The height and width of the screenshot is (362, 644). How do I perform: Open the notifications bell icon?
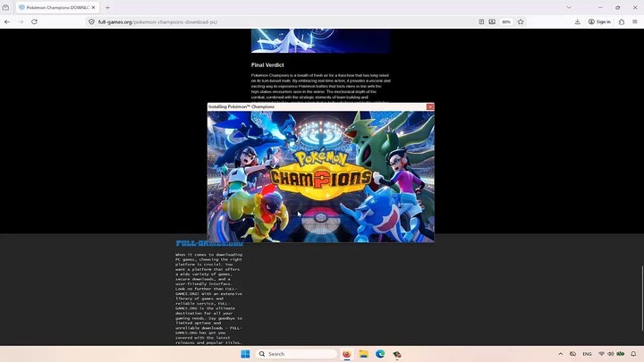click(633, 354)
